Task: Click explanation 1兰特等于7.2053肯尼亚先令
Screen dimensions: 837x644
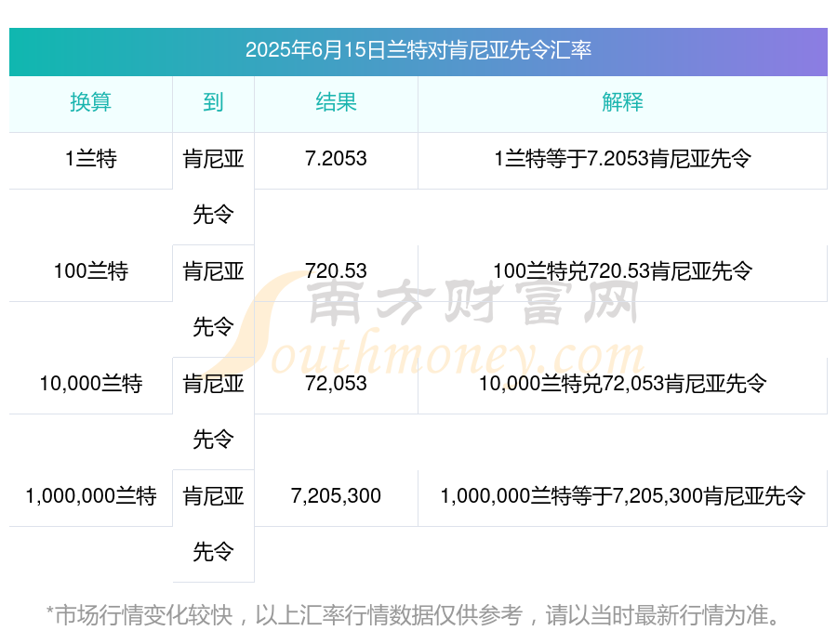Action: pyautogui.click(x=622, y=159)
